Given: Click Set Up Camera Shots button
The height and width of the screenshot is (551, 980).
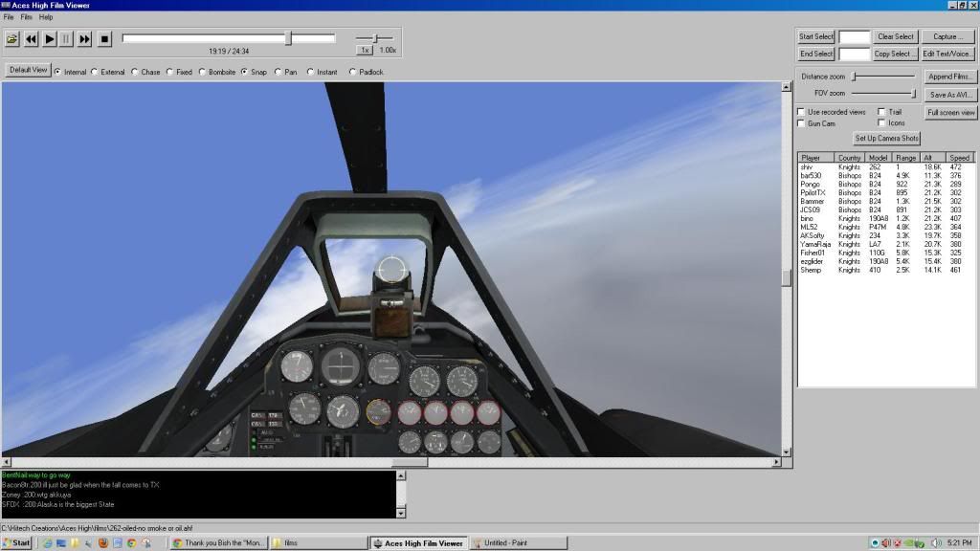Looking at the screenshot, I should click(x=887, y=138).
